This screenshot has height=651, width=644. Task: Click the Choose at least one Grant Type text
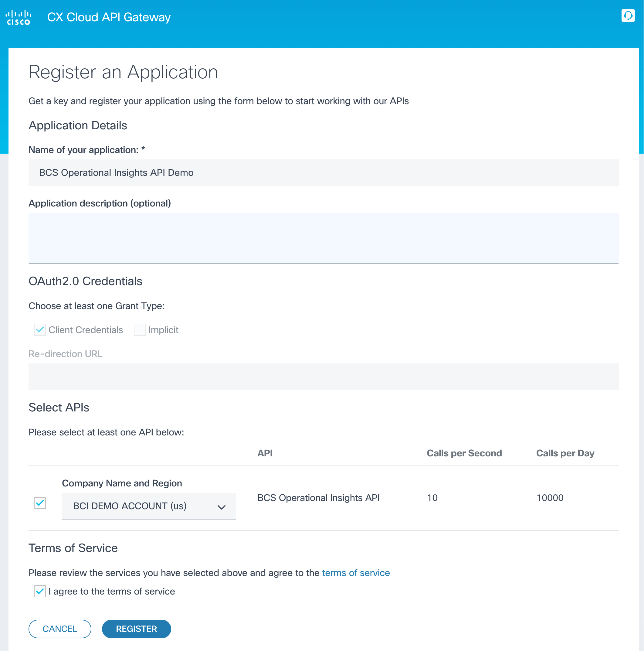click(x=97, y=306)
